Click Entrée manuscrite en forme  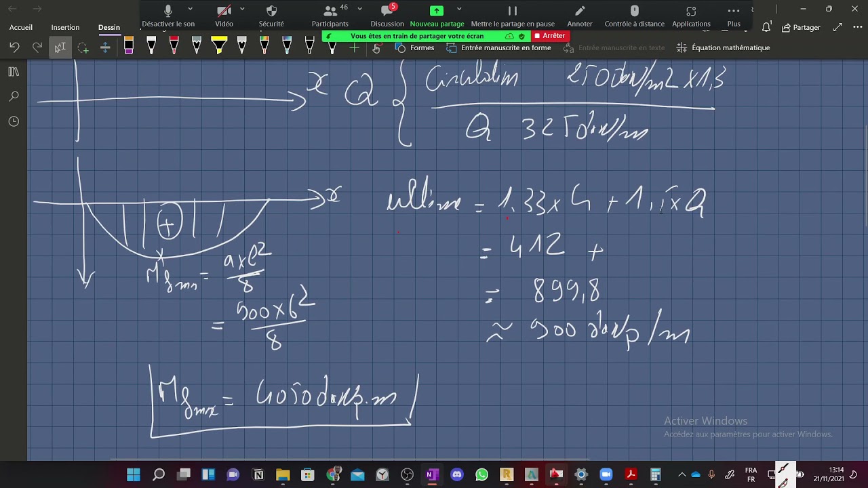point(498,47)
